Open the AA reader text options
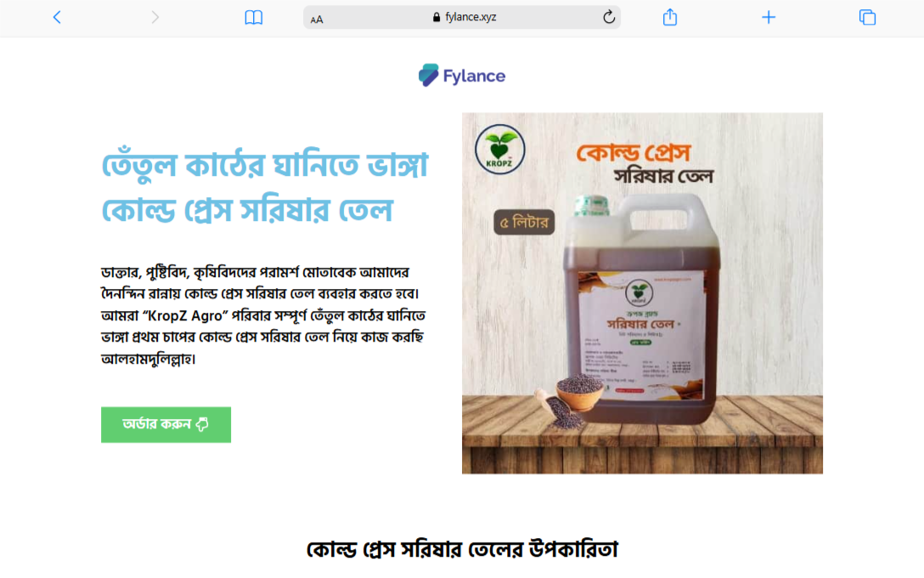 point(317,19)
